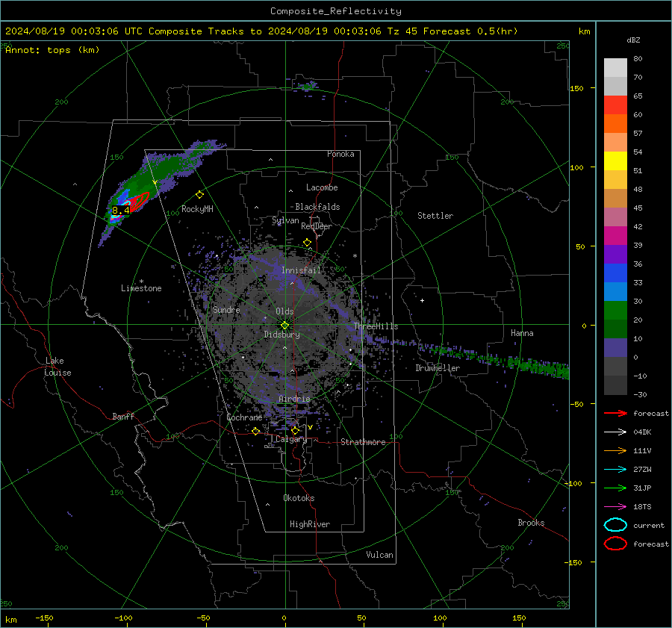
Task: Click the white plus marker east of ThreeHills
Action: (x=422, y=300)
